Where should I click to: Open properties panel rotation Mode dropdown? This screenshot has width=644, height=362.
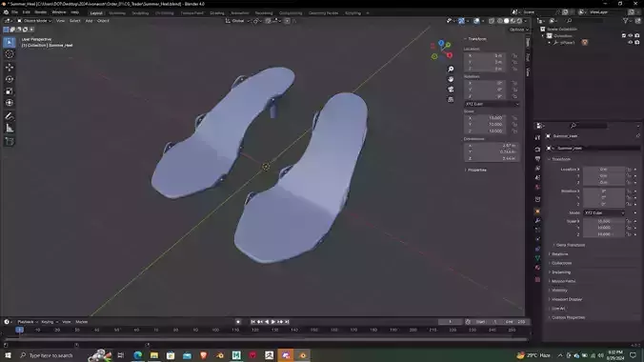click(604, 212)
